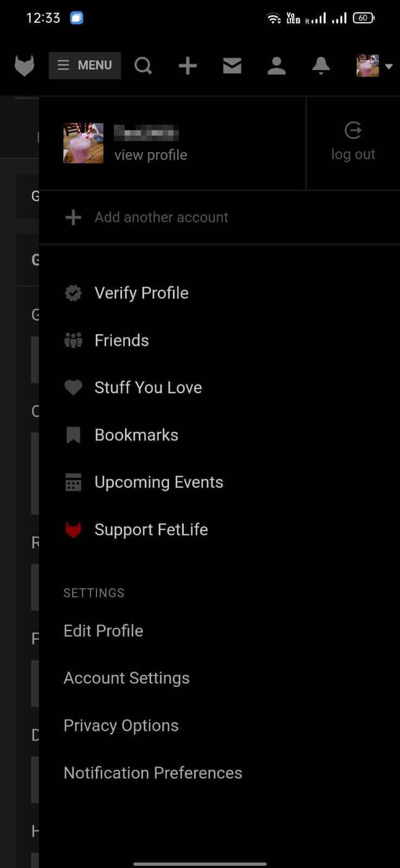
Task: Click the friend requests person icon
Action: pyautogui.click(x=276, y=66)
